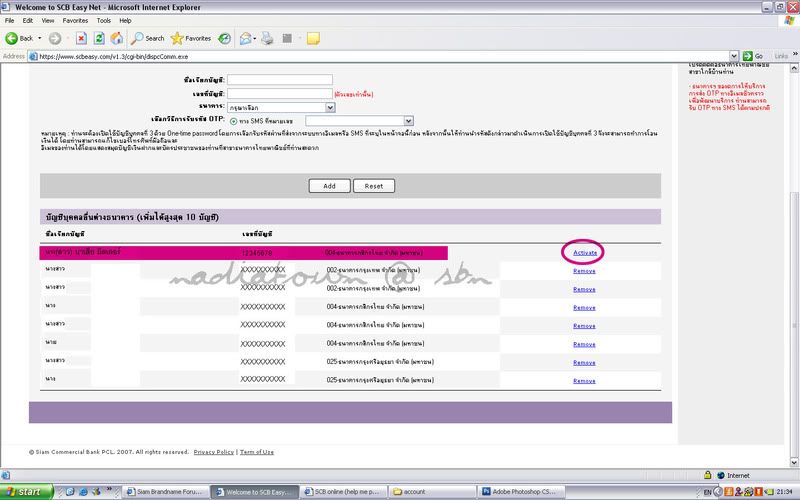Click the yellow note toolbar icon
The width and height of the screenshot is (800, 500).
point(313,38)
